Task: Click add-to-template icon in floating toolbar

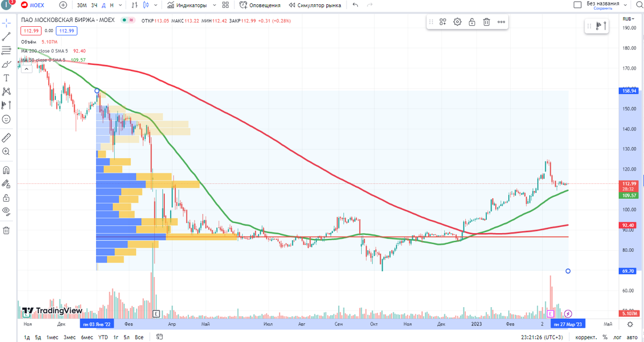Action: point(443,22)
